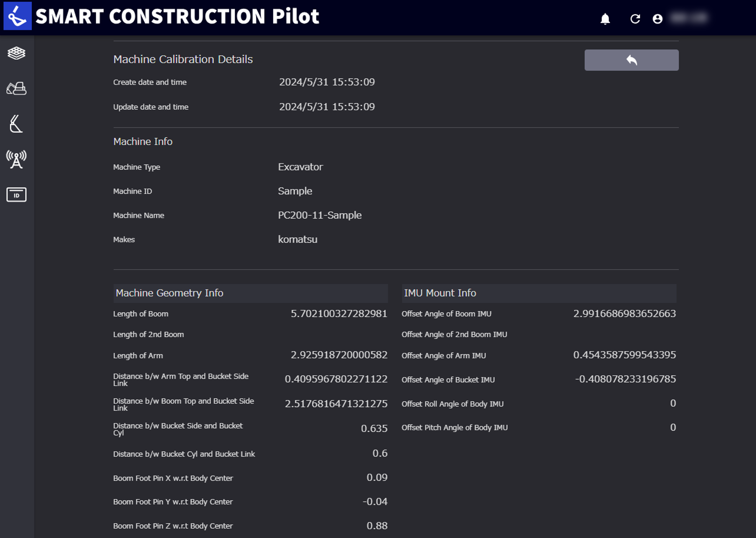
Task: Click the Offset Angle of Bucket IMU label
Action: 448,380
